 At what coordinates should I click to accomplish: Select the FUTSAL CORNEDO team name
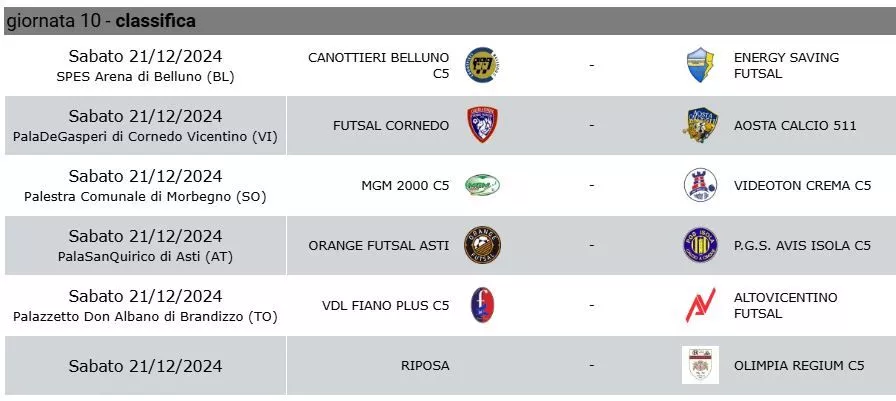(391, 125)
